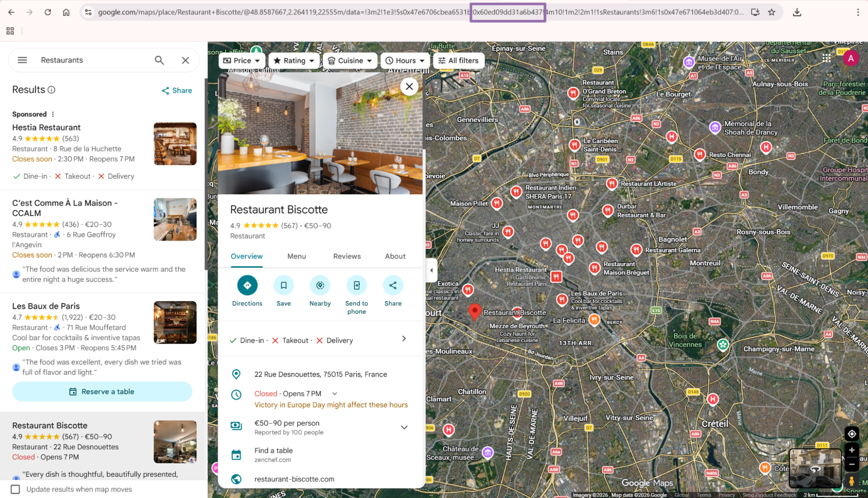
Task: Open the Price filter dropdown
Action: [241, 60]
